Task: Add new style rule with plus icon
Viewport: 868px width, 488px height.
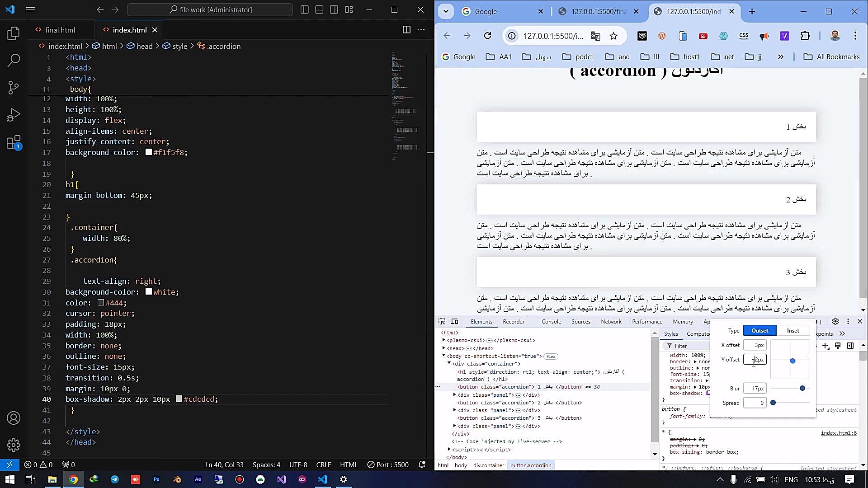Action: pos(826,346)
